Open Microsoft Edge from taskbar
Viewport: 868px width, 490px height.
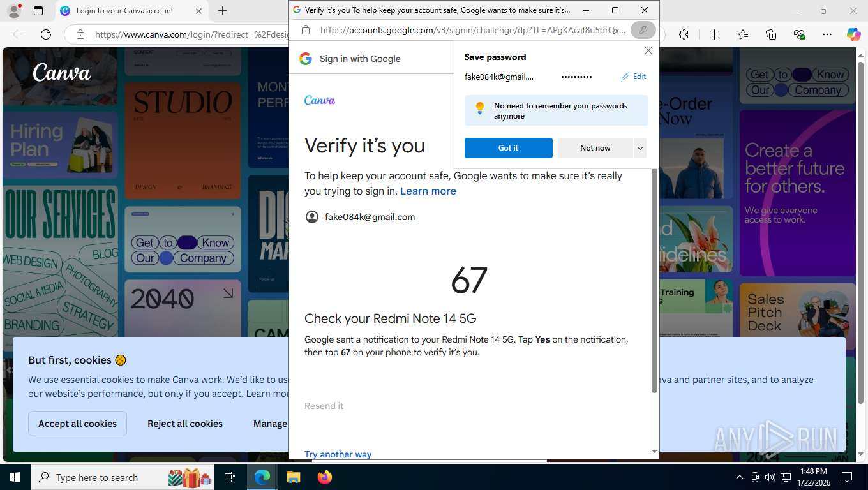click(x=262, y=477)
